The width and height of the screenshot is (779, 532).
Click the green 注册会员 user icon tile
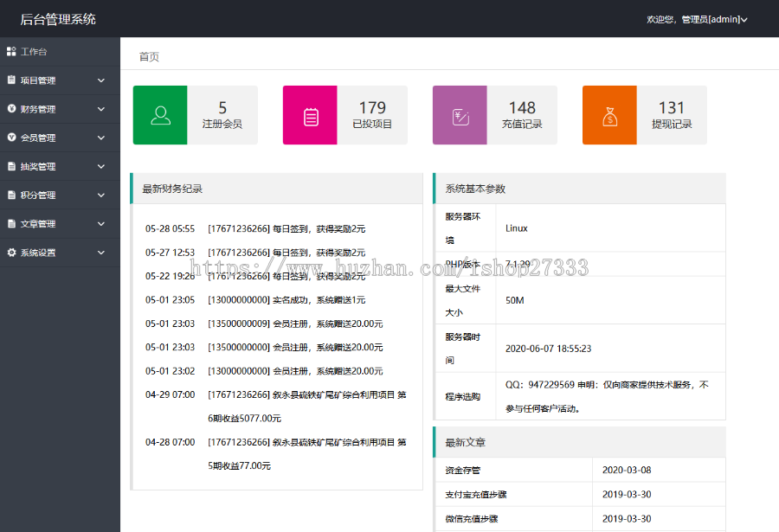tap(160, 115)
